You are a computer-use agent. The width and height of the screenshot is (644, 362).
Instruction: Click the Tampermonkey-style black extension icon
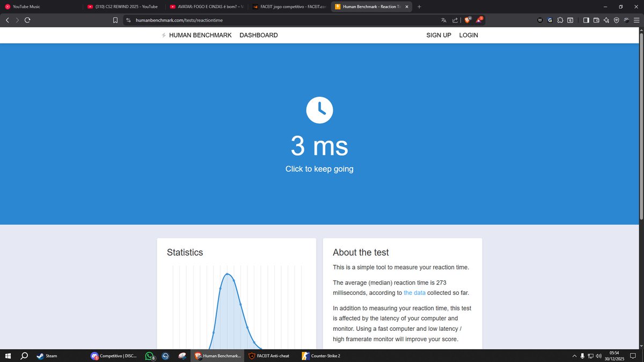click(x=540, y=20)
